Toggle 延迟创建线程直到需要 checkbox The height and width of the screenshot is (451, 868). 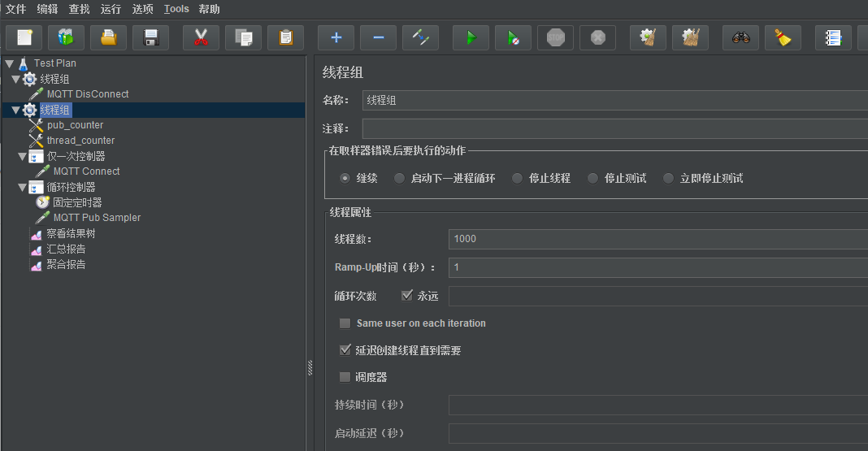(345, 349)
